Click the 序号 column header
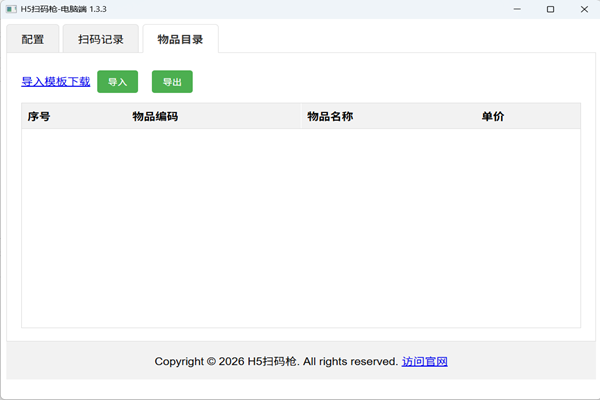The image size is (600, 400). [x=40, y=116]
